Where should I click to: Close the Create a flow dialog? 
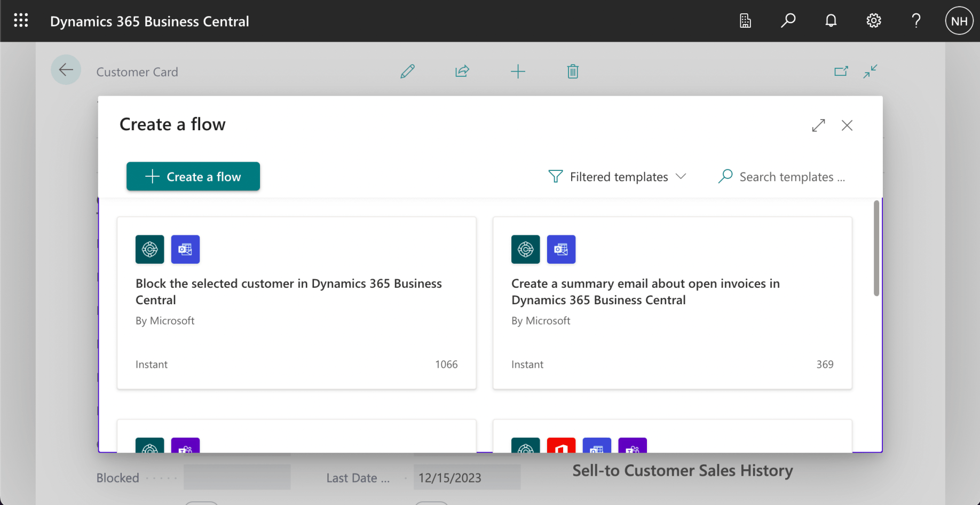pos(847,125)
